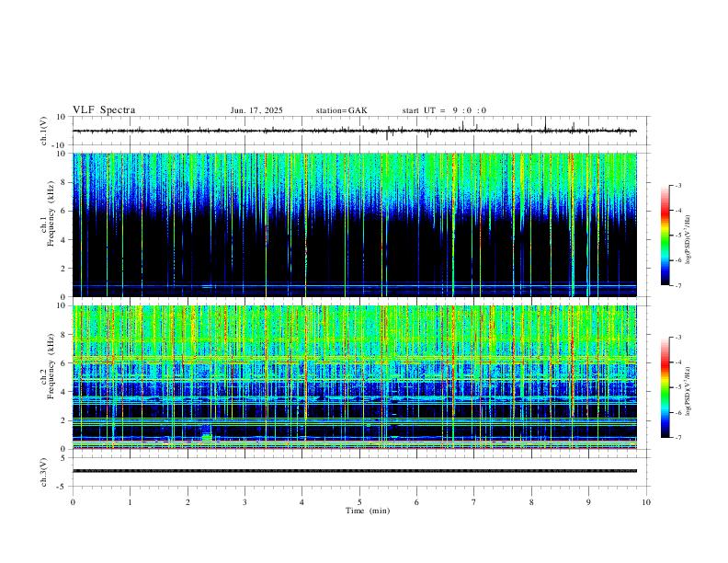Click the "4" kHz tick on ch.1 frequency axis
Viewport: 728px width, 563px height.
coord(63,240)
